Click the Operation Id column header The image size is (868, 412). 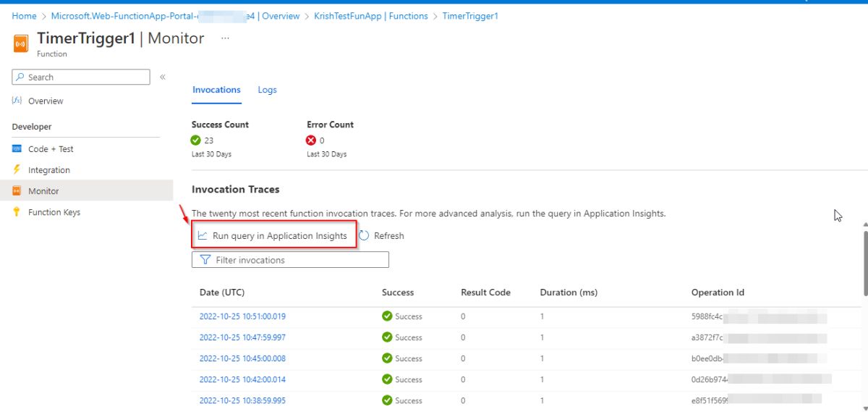[718, 293]
